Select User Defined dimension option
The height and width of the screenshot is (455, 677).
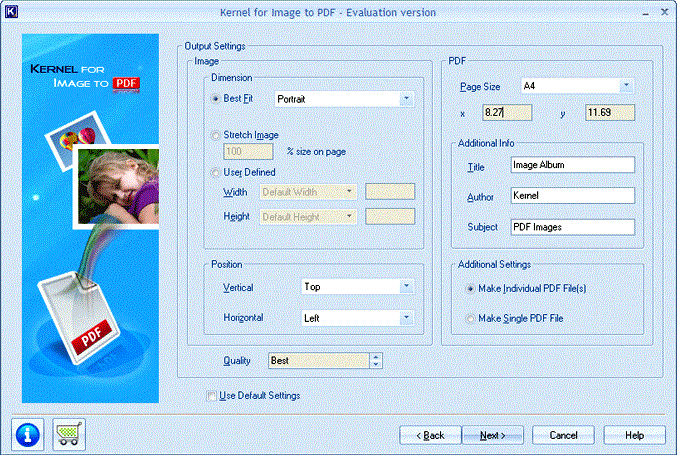click(215, 173)
